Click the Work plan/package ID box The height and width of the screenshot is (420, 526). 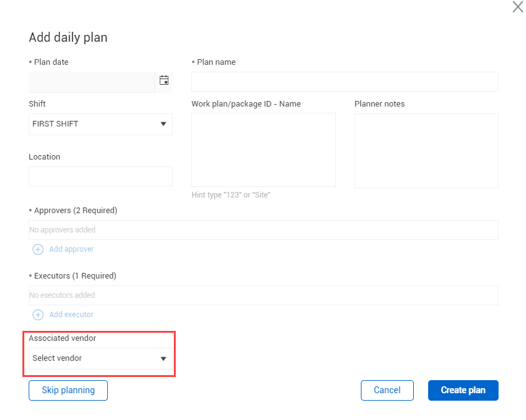tap(263, 150)
